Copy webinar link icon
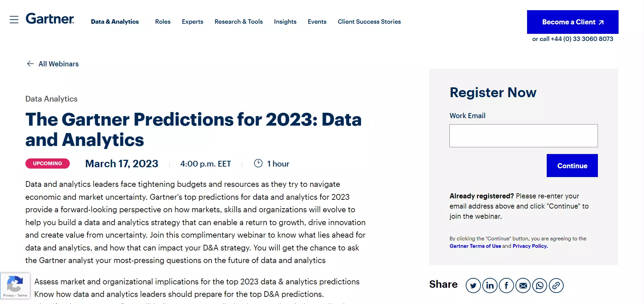 [x=556, y=286]
